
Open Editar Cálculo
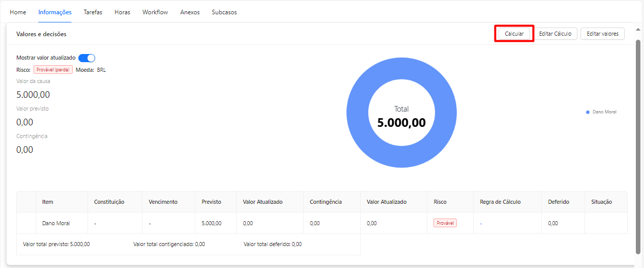tap(555, 34)
